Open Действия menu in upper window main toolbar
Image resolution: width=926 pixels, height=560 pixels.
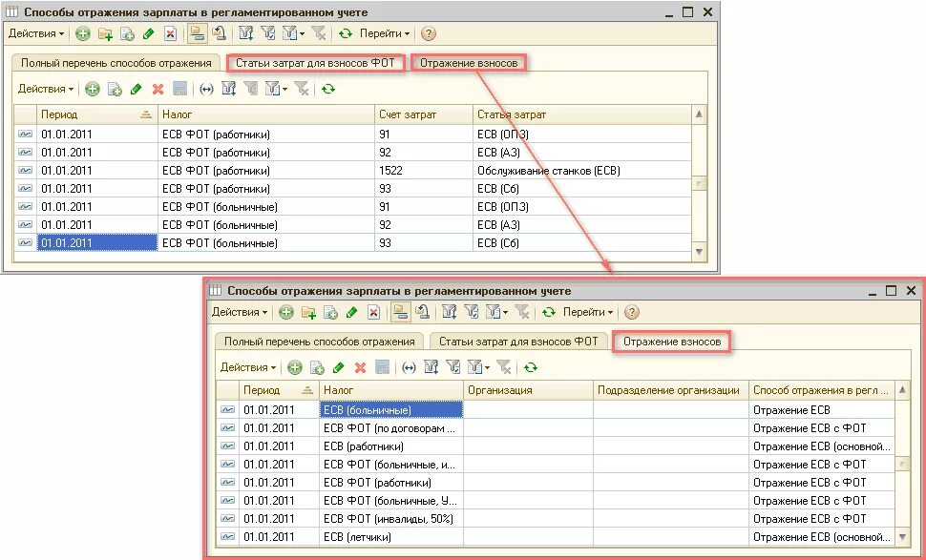tap(36, 33)
